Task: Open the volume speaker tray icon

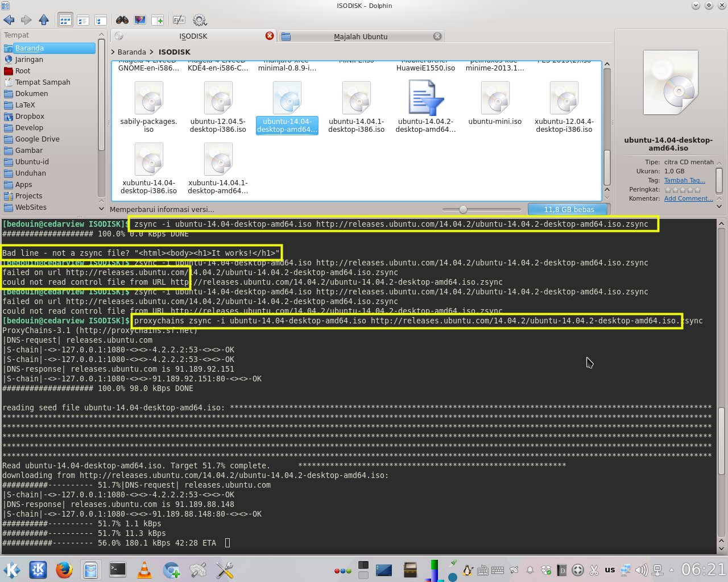Action: pyautogui.click(x=641, y=570)
